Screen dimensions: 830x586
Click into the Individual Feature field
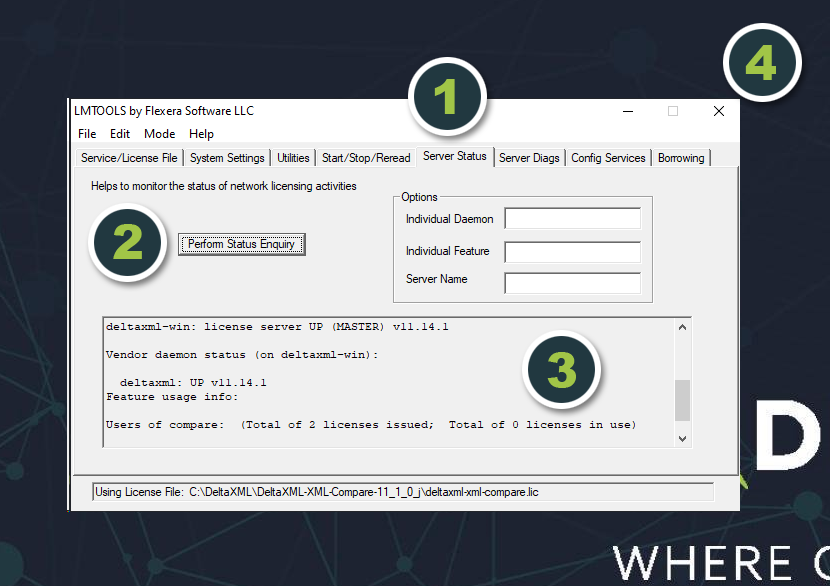tap(572, 251)
